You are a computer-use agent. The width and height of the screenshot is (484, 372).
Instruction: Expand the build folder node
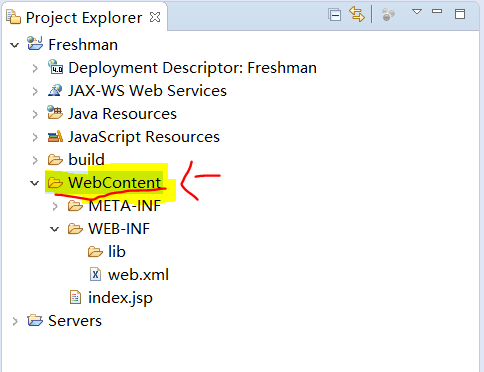pos(35,160)
